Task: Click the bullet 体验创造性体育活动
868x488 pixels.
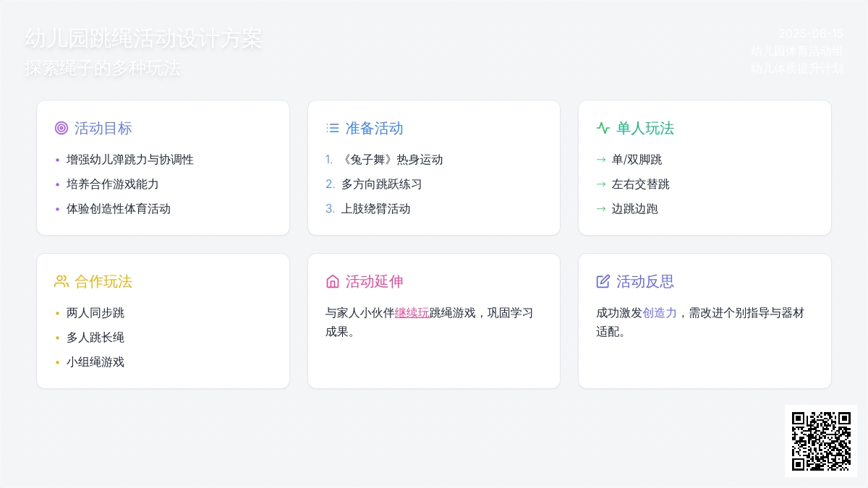Action: pos(119,209)
